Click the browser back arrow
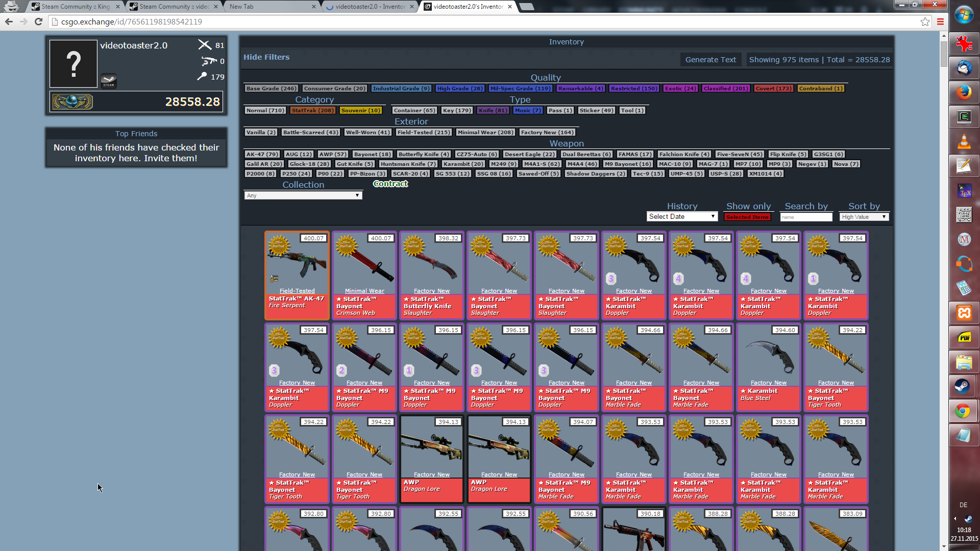Image resolution: width=980 pixels, height=551 pixels. 9,21
